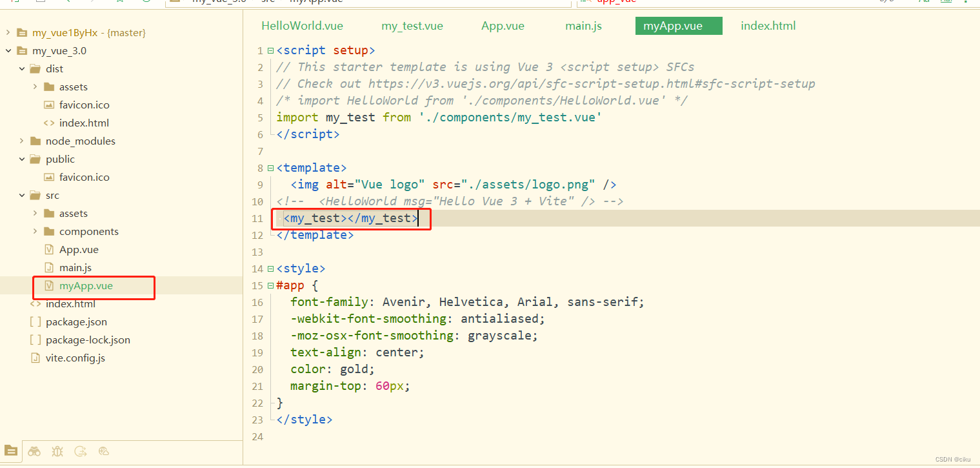Select the src folder label
This screenshot has height=468, width=980.
[x=52, y=195]
